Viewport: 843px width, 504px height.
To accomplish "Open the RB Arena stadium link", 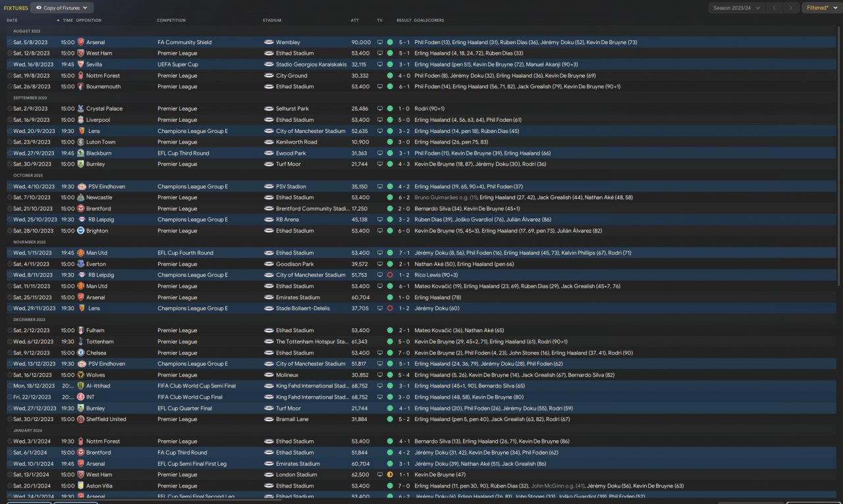I will click(287, 220).
